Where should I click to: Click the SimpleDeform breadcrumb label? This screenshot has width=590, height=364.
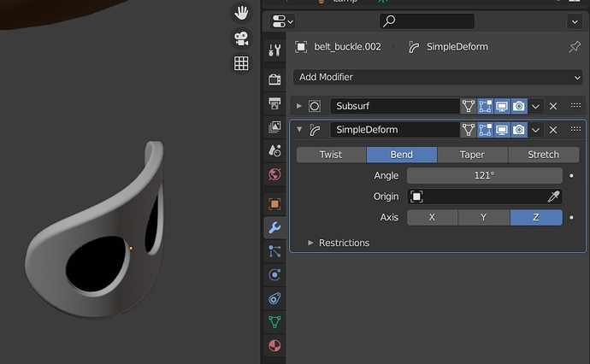[457, 47]
